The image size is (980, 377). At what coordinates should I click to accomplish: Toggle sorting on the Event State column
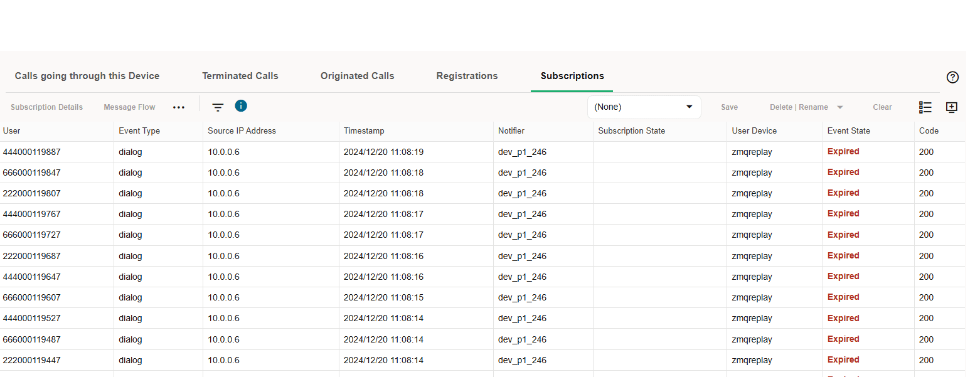tap(848, 130)
